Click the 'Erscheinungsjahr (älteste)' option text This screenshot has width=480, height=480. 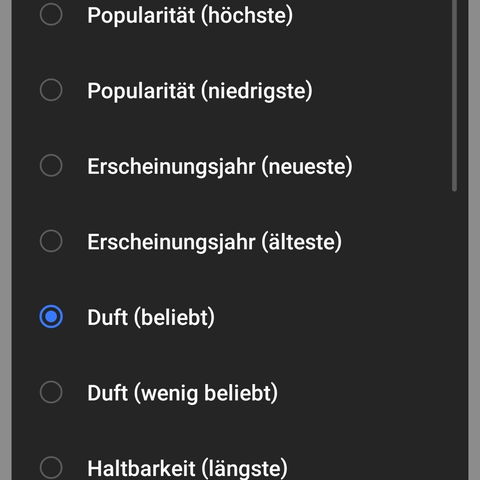coord(214,242)
